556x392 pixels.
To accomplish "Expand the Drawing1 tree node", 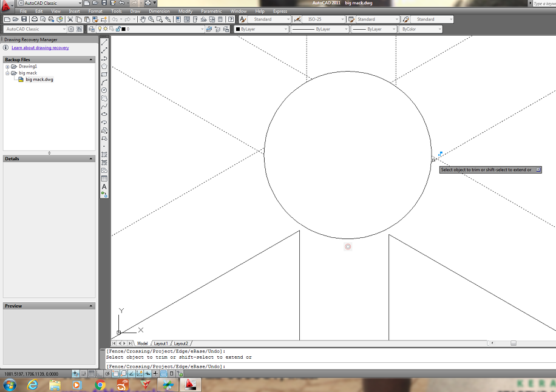I will [7, 67].
